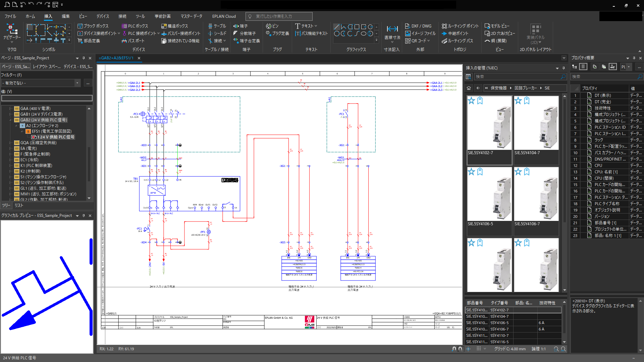Click the 保安機器 breadcrumb link
Image resolution: width=644 pixels, height=362 pixels.
pyautogui.click(x=499, y=88)
